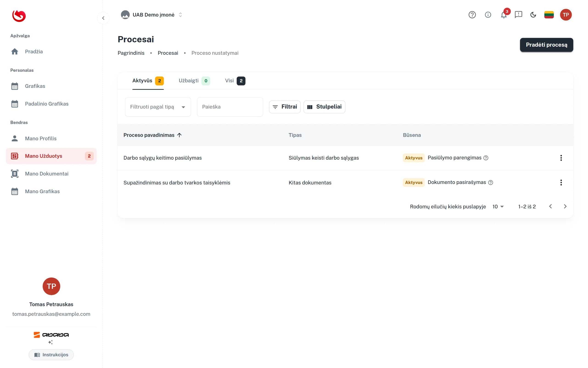Open Padalinio Grafikas in sidebar
This screenshot has width=588, height=368.
point(51,104)
